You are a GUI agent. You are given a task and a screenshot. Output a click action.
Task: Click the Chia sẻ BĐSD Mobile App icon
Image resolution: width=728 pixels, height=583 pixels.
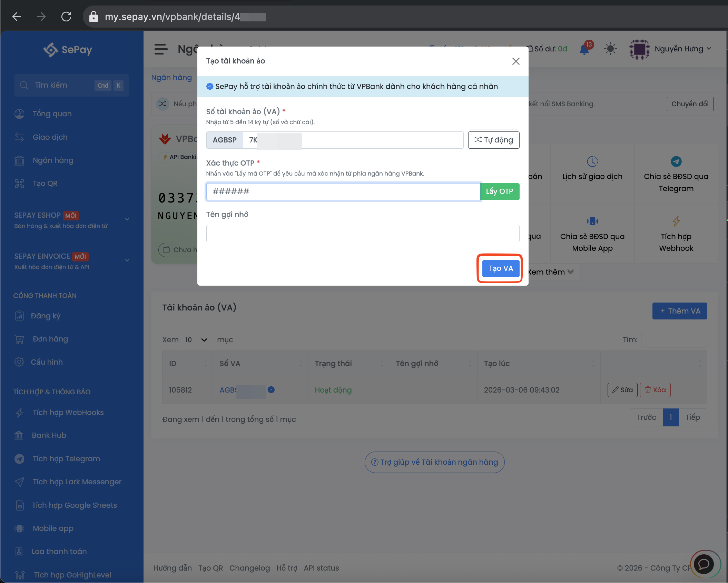[x=592, y=221]
